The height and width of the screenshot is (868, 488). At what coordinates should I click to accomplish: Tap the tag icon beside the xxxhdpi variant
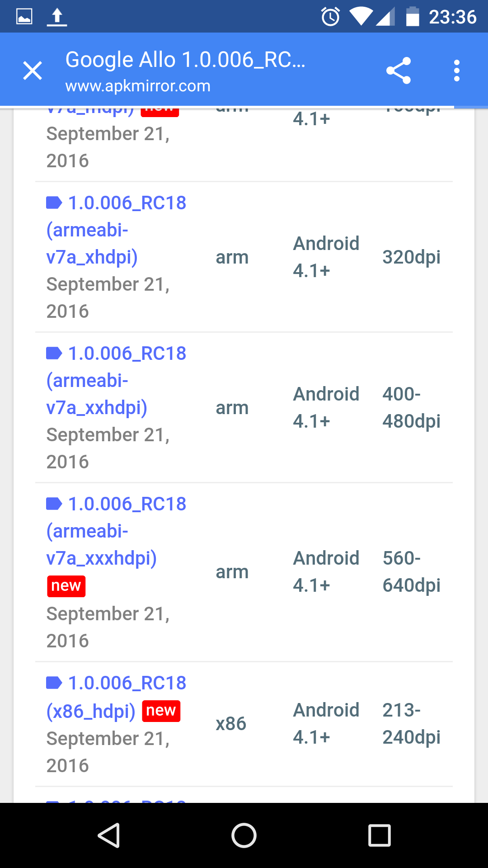pos(54,504)
